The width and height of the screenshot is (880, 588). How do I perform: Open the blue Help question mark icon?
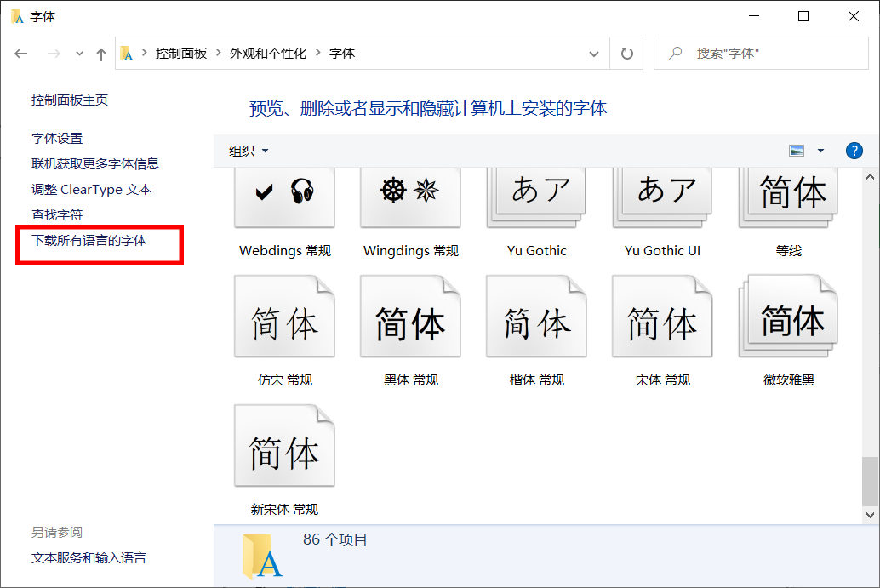(x=854, y=150)
